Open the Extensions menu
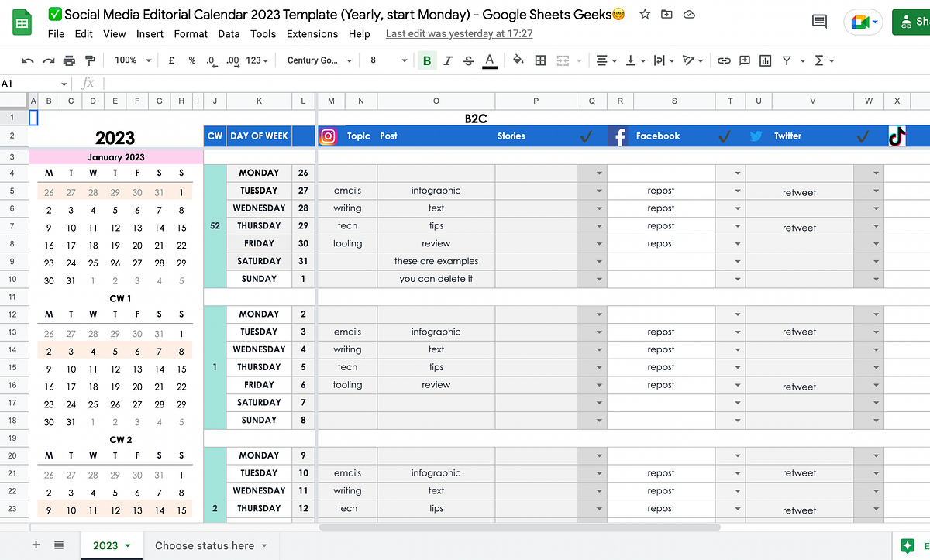This screenshot has width=930, height=560. [x=312, y=34]
